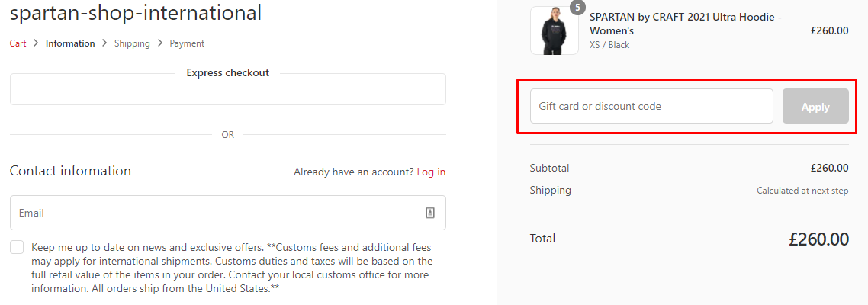The width and height of the screenshot is (868, 305).
Task: Click the chevron arrow before Payment
Action: (160, 43)
